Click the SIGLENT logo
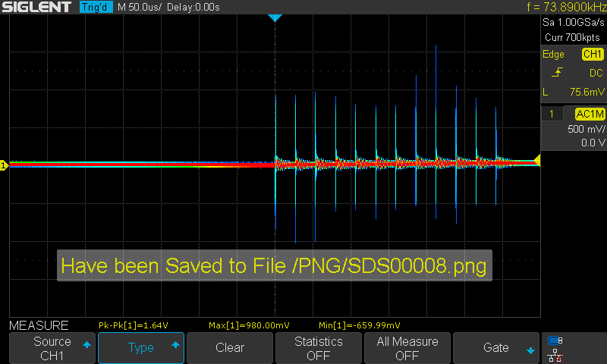Screen dimensions: 607x364 pyautogui.click(x=36, y=7)
